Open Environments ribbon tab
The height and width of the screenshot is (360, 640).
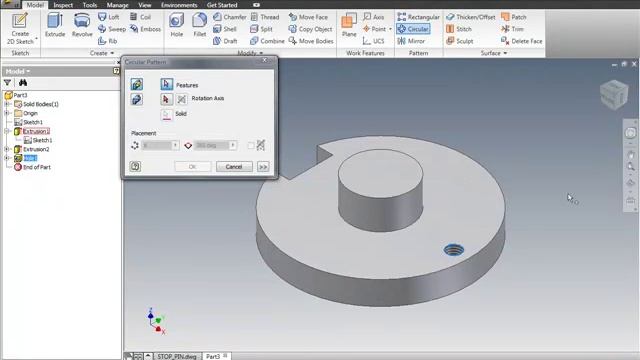179,5
